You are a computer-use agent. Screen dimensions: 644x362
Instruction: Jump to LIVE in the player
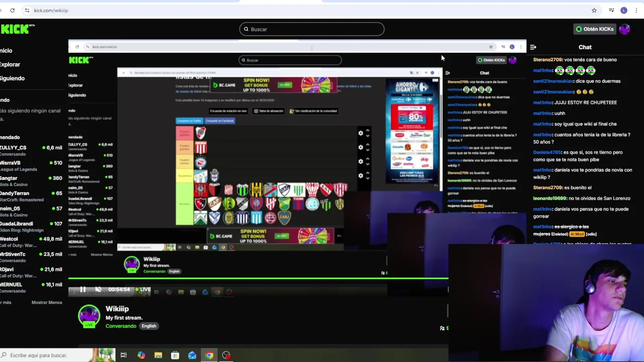point(143,290)
